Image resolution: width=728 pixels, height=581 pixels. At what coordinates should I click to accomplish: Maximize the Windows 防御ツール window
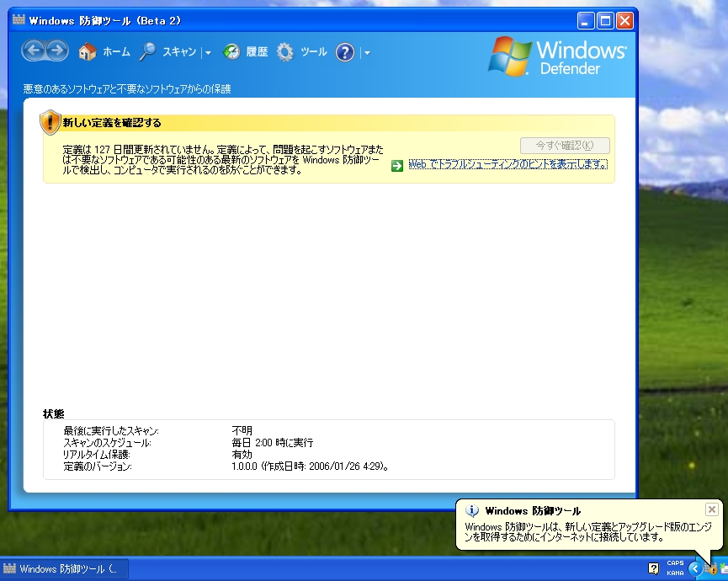click(605, 21)
